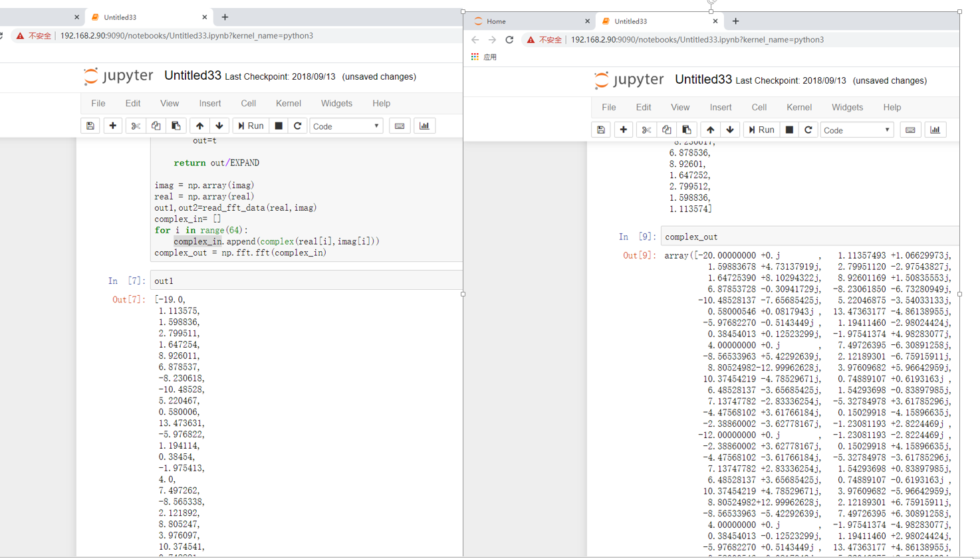Screen dimensions: 980x559
Task: Move cell up in left window
Action: coord(199,126)
